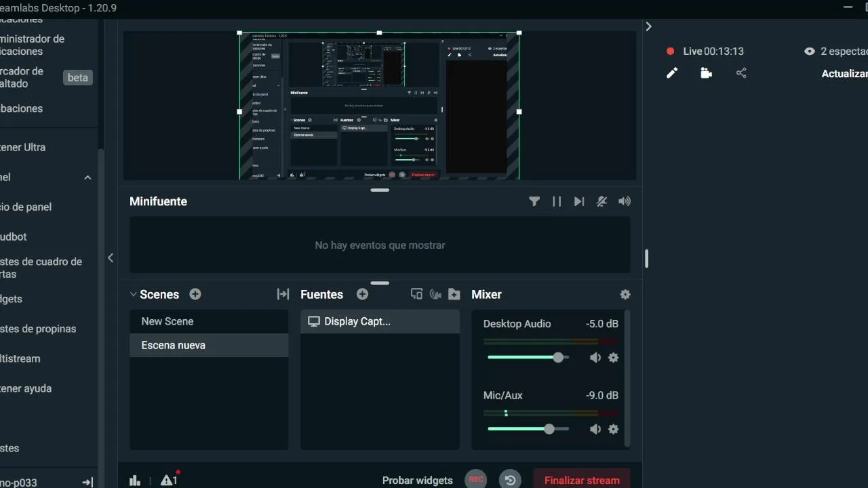Open the highlighter item with beta badge
Screen dimensions: 868x488
point(46,77)
